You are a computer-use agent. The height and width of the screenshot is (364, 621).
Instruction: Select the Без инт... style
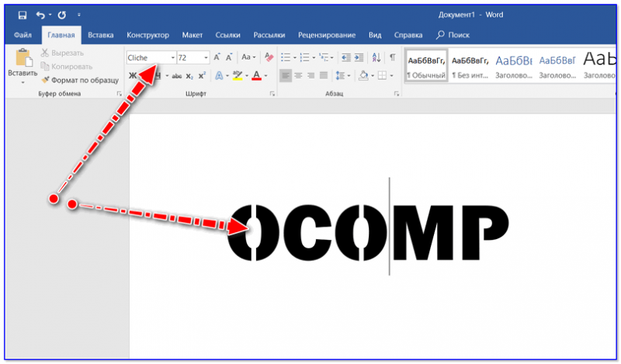coord(470,66)
